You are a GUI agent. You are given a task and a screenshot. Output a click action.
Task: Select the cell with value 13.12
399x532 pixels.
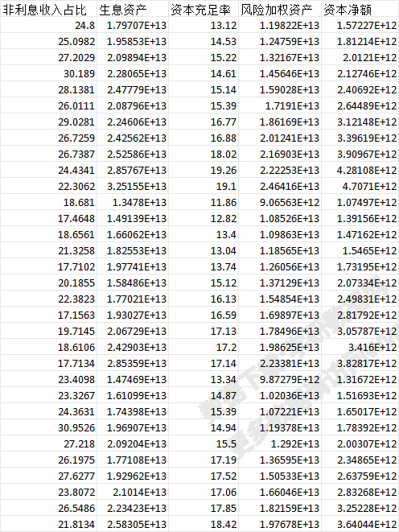coord(204,26)
